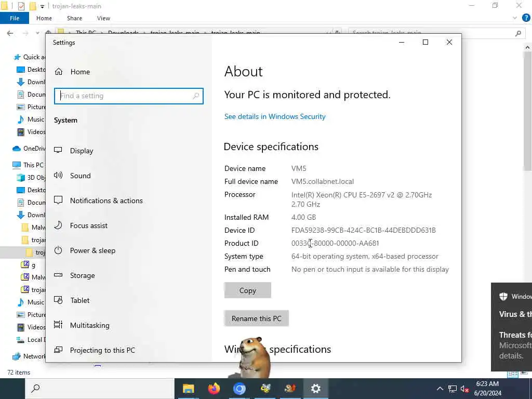The height and width of the screenshot is (399, 532).
Task: Open Focus assist settings
Action: [x=81, y=225]
